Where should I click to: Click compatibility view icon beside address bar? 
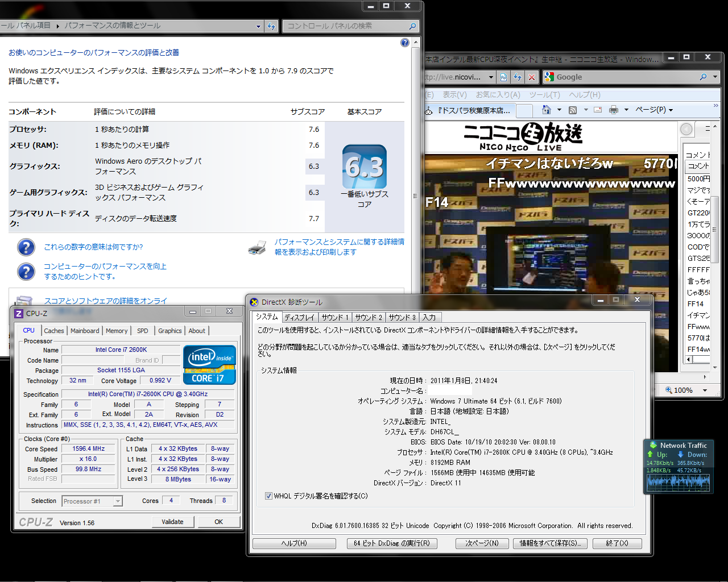[504, 77]
